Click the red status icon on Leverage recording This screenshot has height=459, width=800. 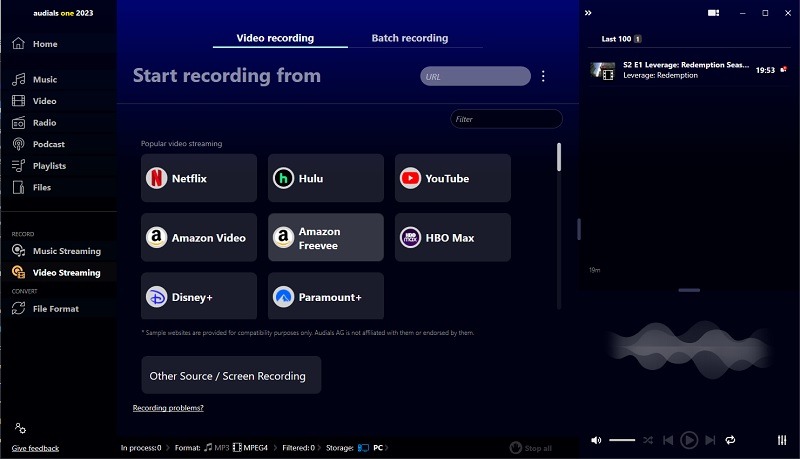[x=784, y=69]
